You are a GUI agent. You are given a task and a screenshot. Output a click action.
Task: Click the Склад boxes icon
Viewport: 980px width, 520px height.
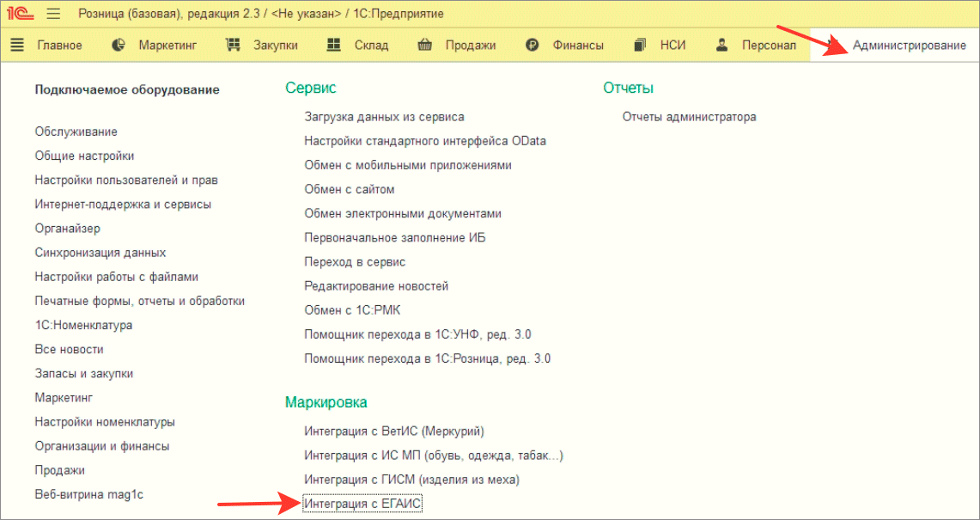(334, 45)
